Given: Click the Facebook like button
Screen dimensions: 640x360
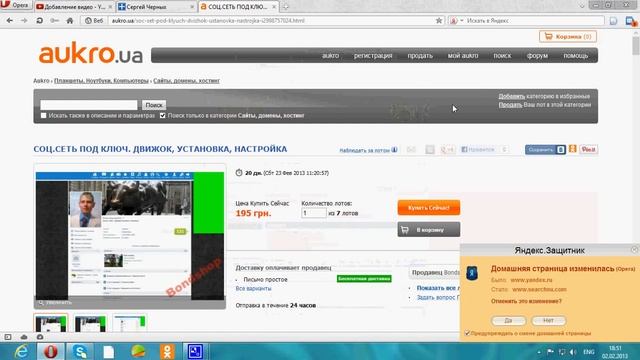Looking at the screenshot, I should tap(478, 150).
